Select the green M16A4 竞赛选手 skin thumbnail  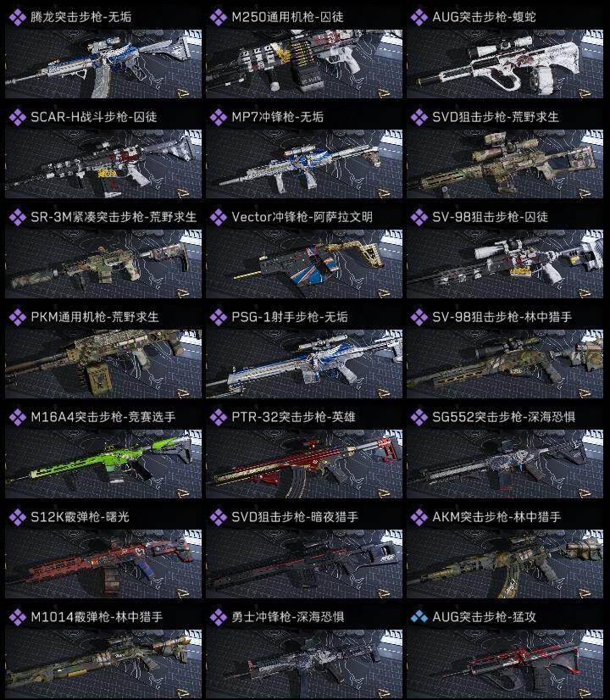pos(103,464)
